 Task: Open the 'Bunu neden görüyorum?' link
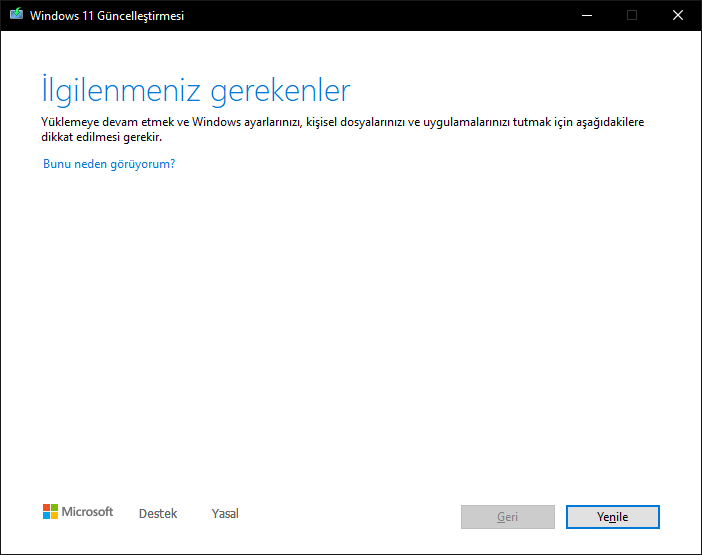tap(109, 164)
